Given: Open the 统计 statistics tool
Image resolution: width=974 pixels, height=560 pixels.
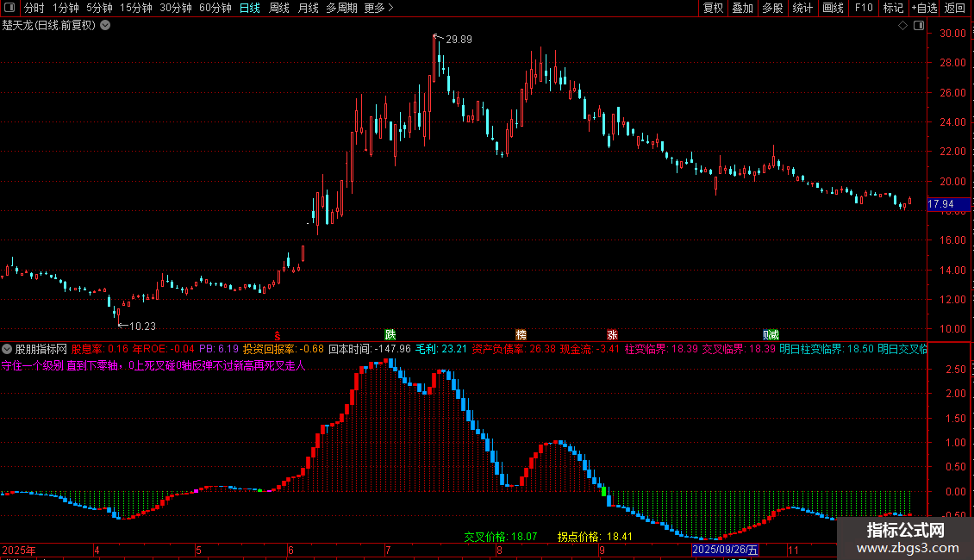Looking at the screenshot, I should click(x=802, y=8).
